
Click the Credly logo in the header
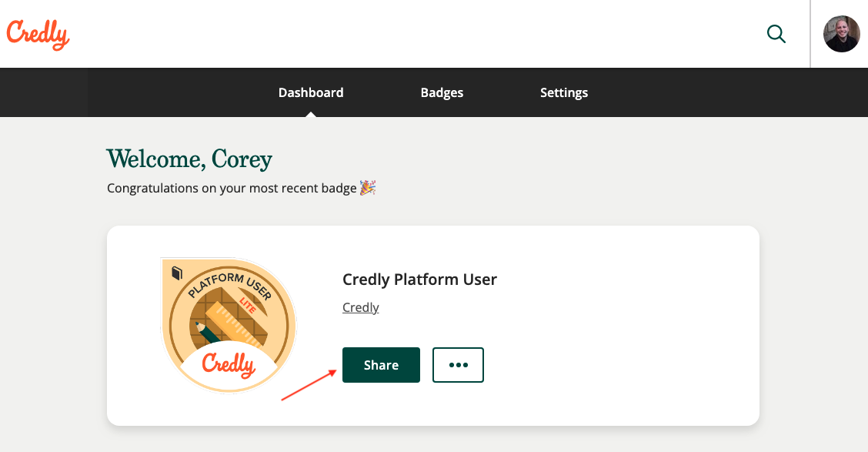38,35
